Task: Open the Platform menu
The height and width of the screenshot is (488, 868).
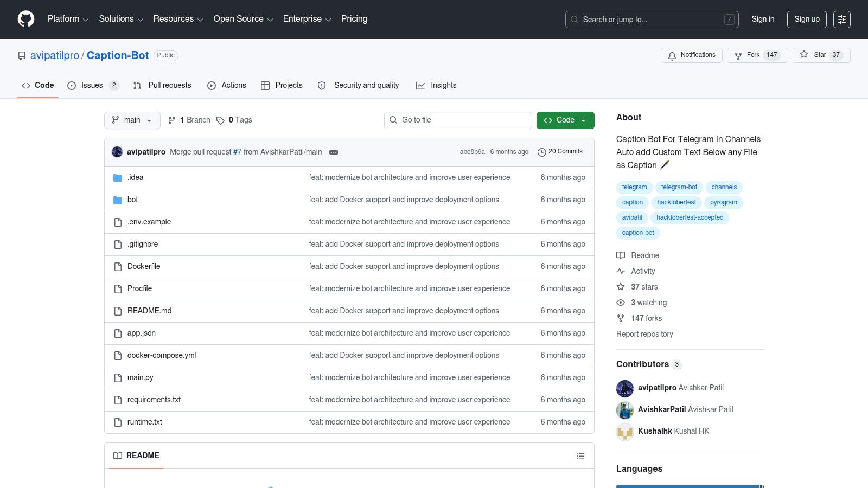Action: [68, 19]
